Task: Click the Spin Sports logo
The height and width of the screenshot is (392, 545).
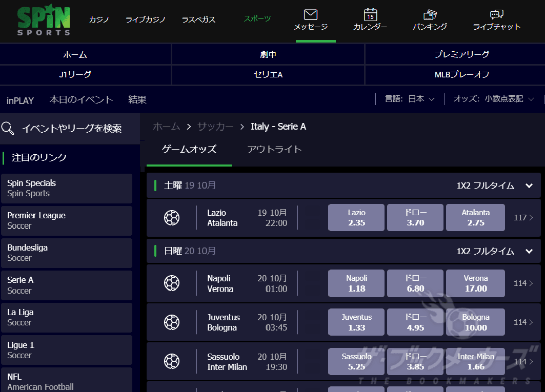Action: pos(44,20)
